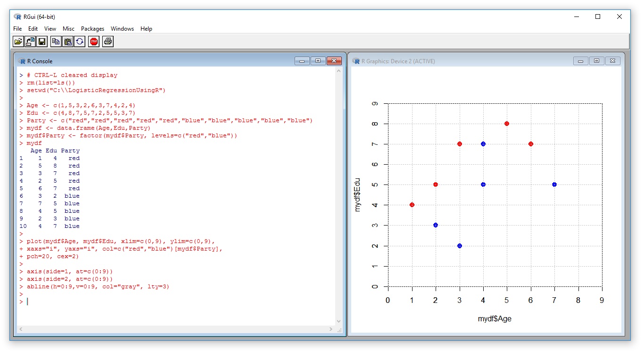Save workspace using the floppy disk icon
The height and width of the screenshot is (352, 644).
click(x=42, y=42)
